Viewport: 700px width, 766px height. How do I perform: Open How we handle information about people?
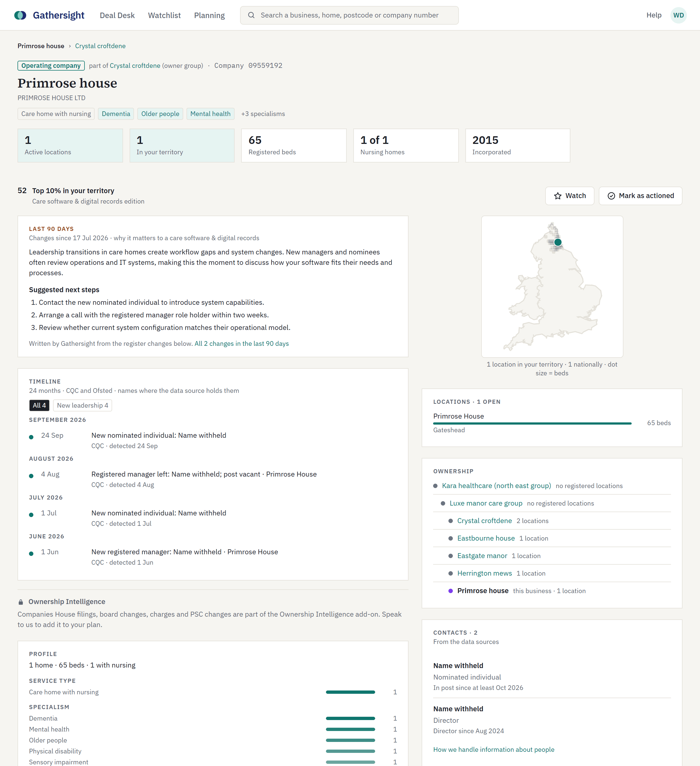click(x=493, y=750)
